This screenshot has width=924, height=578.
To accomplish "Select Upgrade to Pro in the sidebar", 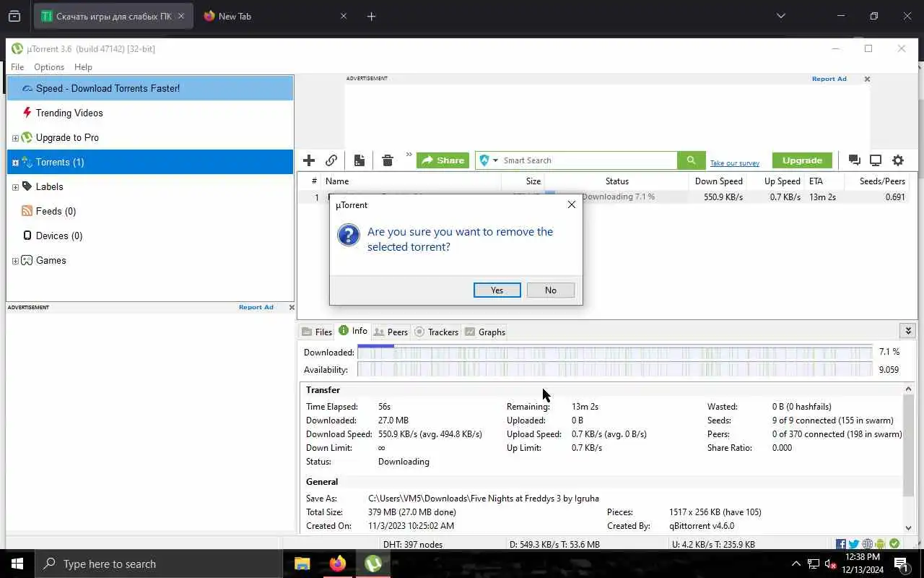I will point(150,137).
